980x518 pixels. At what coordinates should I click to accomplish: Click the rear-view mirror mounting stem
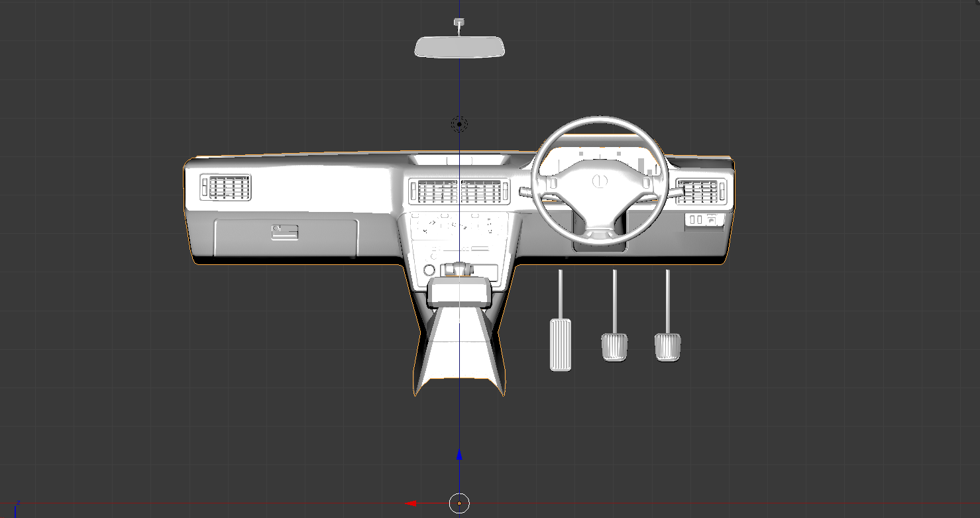click(459, 27)
